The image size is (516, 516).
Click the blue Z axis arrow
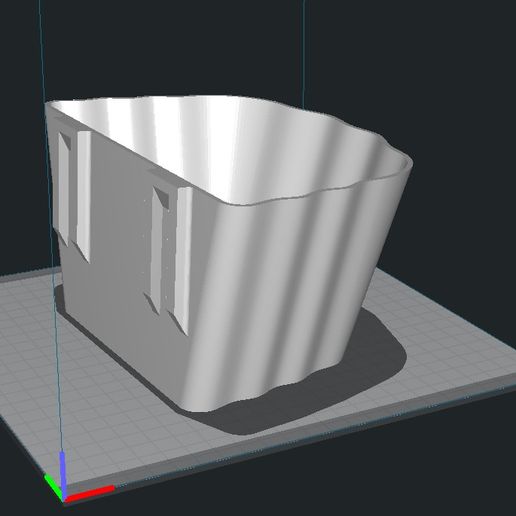tap(62, 475)
